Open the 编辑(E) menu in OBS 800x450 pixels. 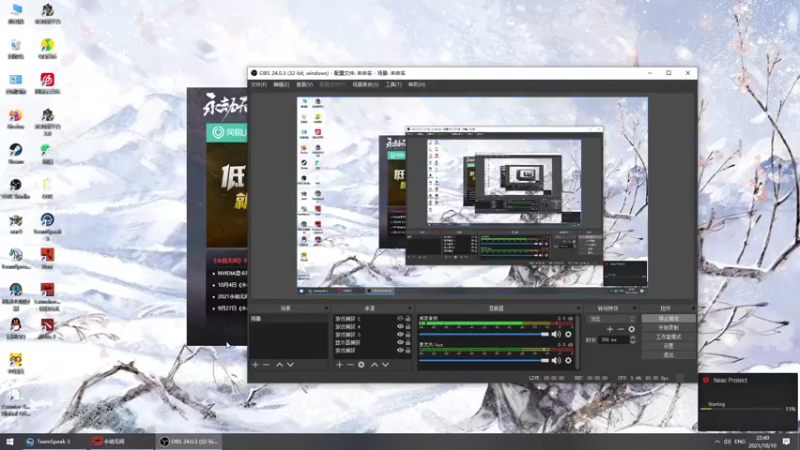pos(281,85)
